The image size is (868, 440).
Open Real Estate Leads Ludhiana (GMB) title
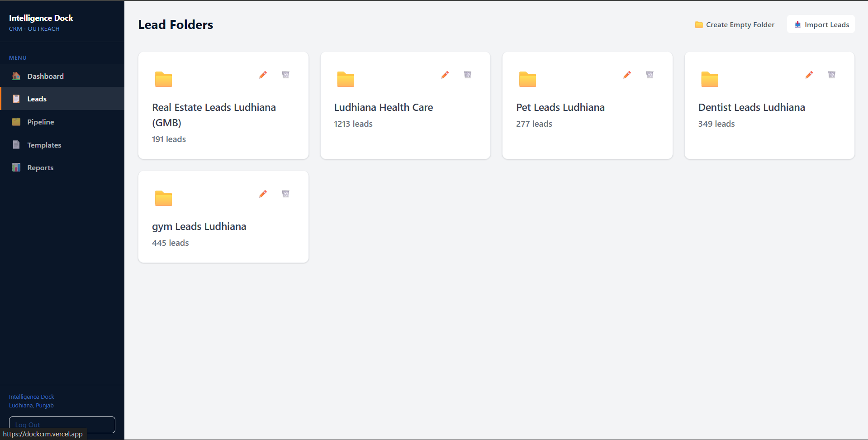click(214, 115)
